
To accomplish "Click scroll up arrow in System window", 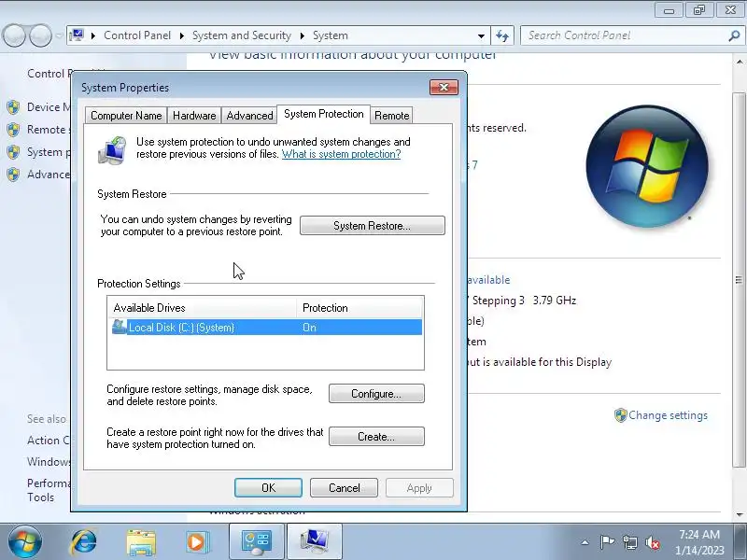I will pos(739,62).
